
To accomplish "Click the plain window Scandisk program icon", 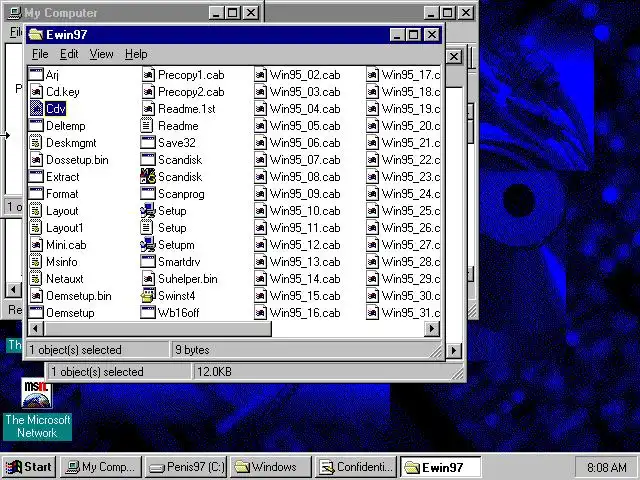I will (148, 160).
